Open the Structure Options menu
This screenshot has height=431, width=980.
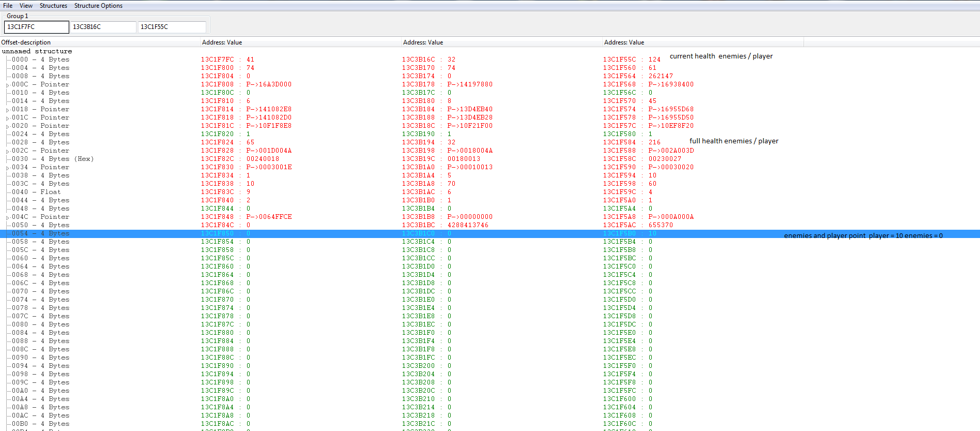(x=98, y=6)
